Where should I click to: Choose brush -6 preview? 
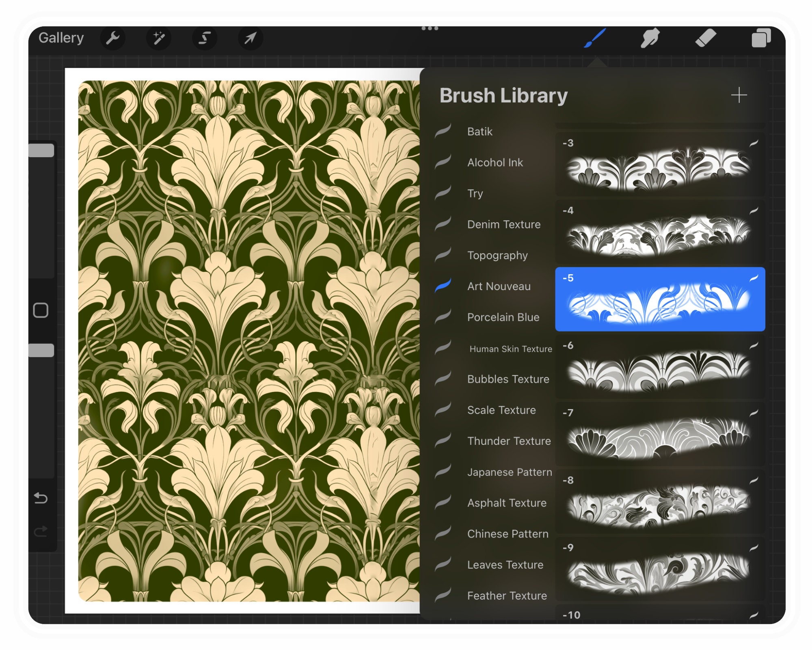point(660,366)
